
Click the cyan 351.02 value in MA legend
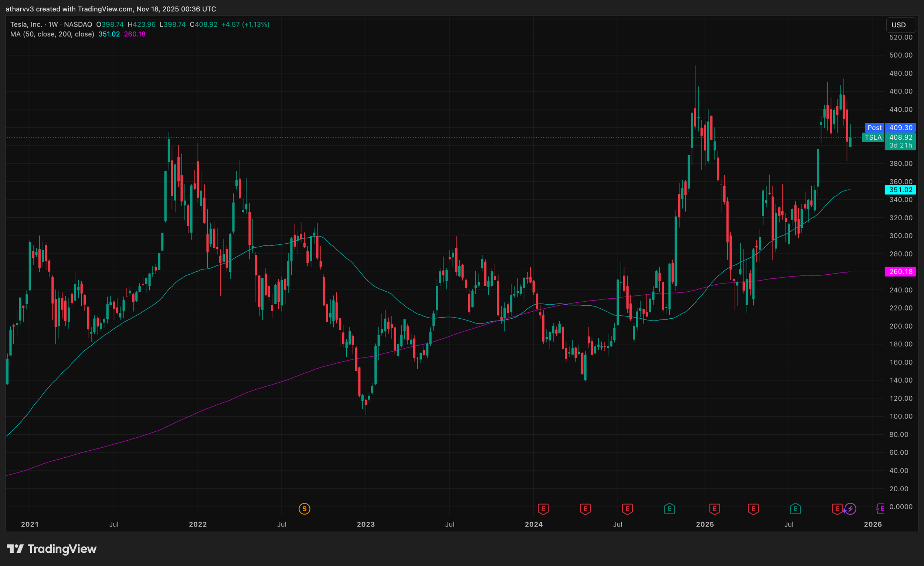click(109, 34)
